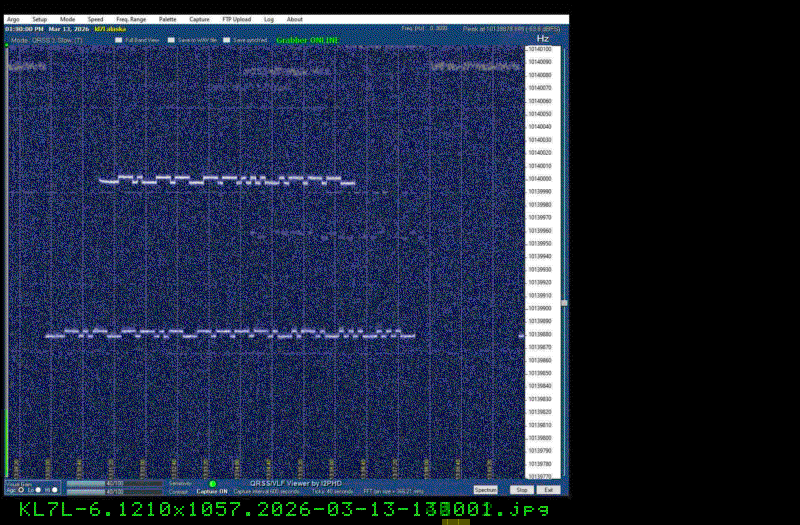Viewport: 800px width, 525px height.
Task: Enable the Full Band View checkbox
Action: coord(117,40)
